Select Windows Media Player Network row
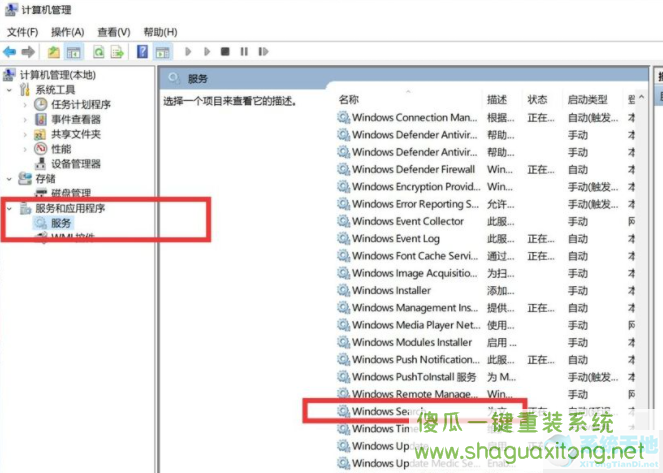The image size is (663, 473). pos(486,325)
